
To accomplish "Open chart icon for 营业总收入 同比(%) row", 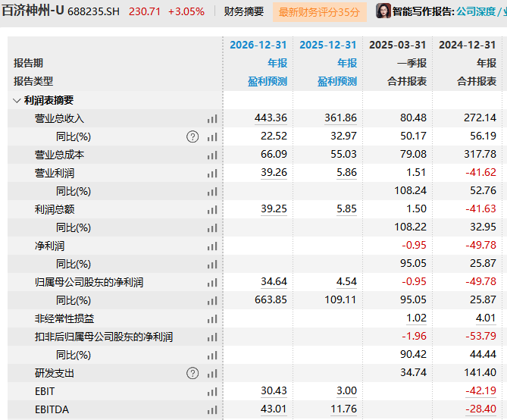I will coord(212,137).
